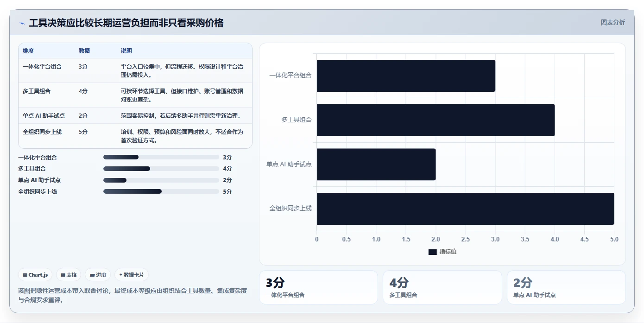Click the 多工具组合 progress bar showing 4分
The width and height of the screenshot is (644, 323).
pyautogui.click(x=161, y=169)
